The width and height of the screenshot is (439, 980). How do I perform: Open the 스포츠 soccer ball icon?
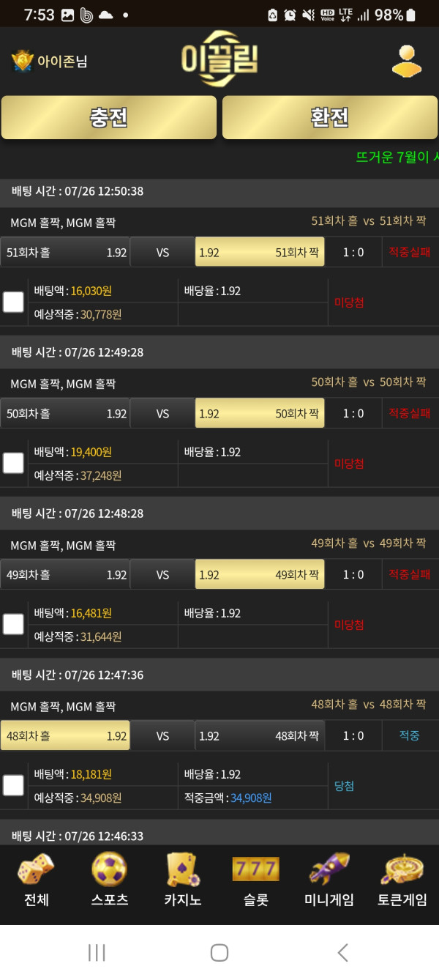tap(109, 869)
